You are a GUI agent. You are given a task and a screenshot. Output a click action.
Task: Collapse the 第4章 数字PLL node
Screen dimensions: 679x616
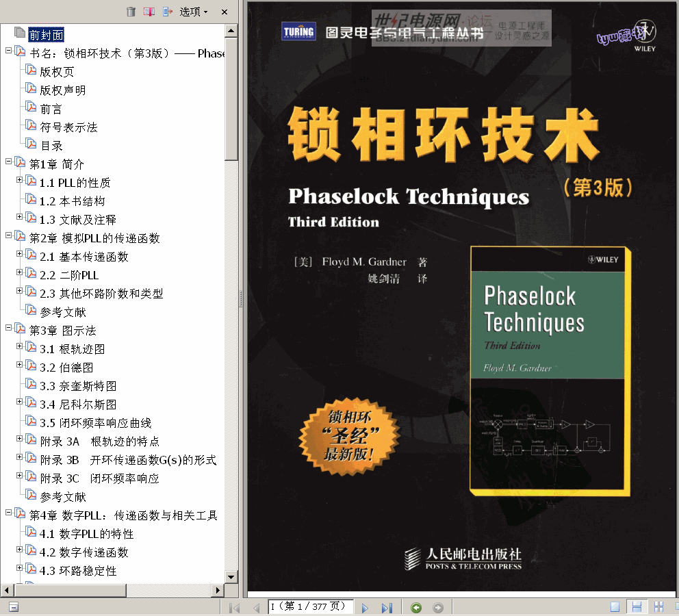[x=8, y=513]
